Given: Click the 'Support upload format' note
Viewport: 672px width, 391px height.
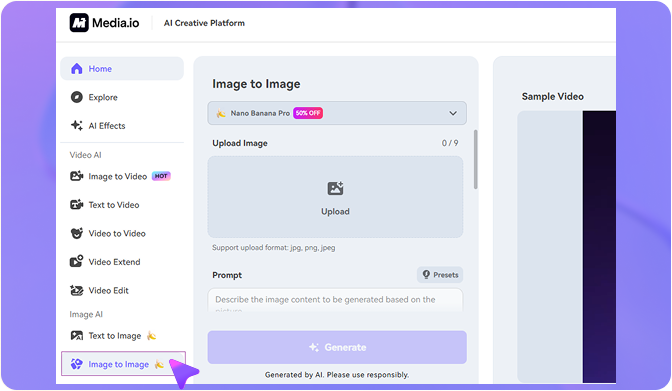Looking at the screenshot, I should pos(274,248).
